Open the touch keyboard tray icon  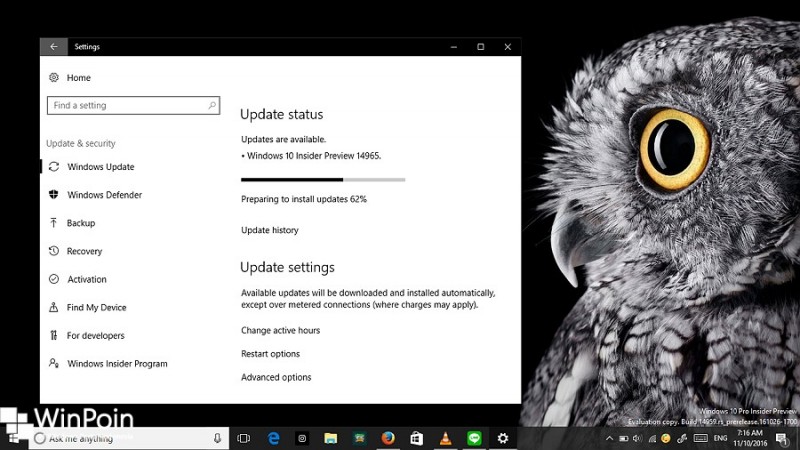coord(701,438)
